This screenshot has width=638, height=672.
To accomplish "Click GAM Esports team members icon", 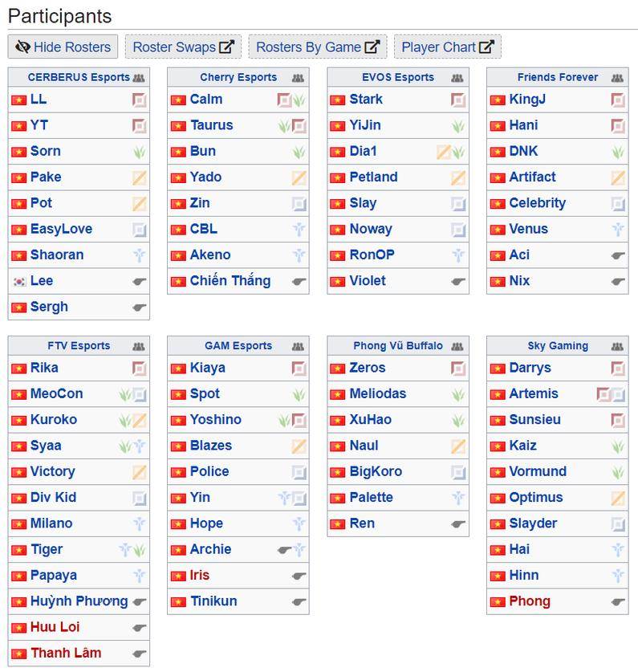I will pos(299,346).
